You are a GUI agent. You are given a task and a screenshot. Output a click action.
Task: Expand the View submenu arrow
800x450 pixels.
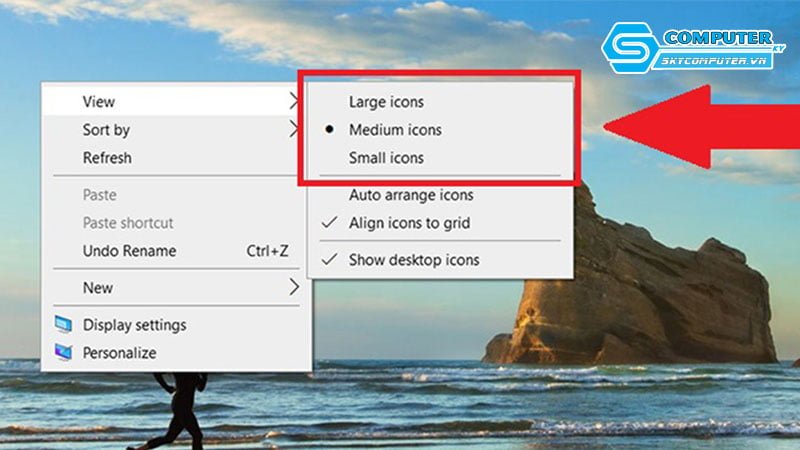(x=293, y=101)
